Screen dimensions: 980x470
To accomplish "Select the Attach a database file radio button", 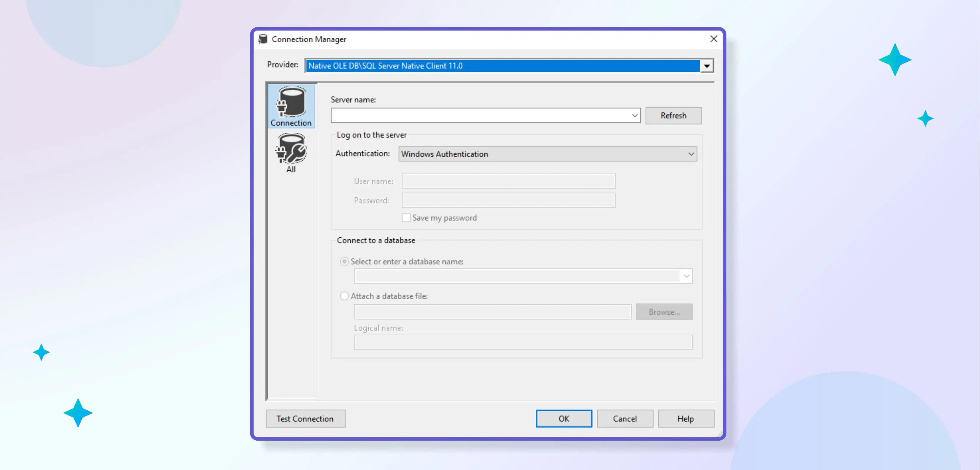I will point(344,296).
